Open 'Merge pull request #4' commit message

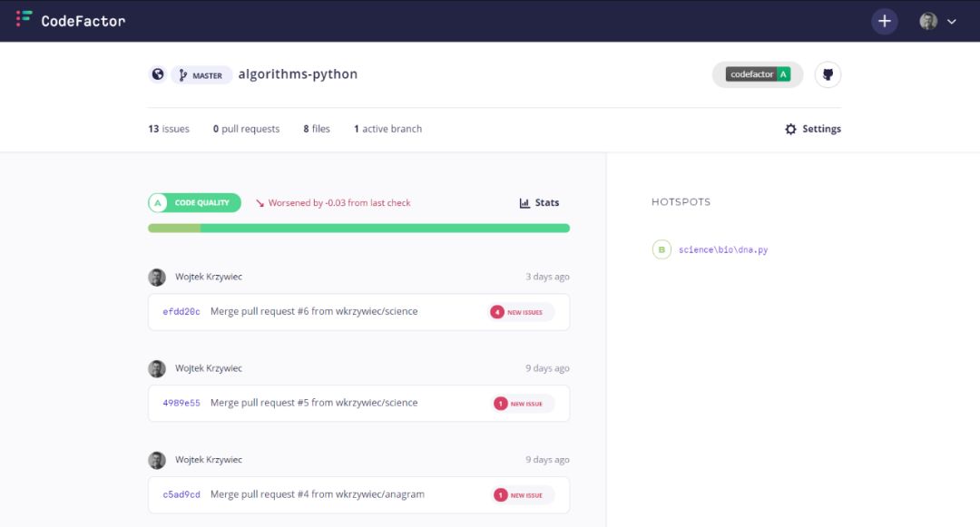[x=318, y=494]
